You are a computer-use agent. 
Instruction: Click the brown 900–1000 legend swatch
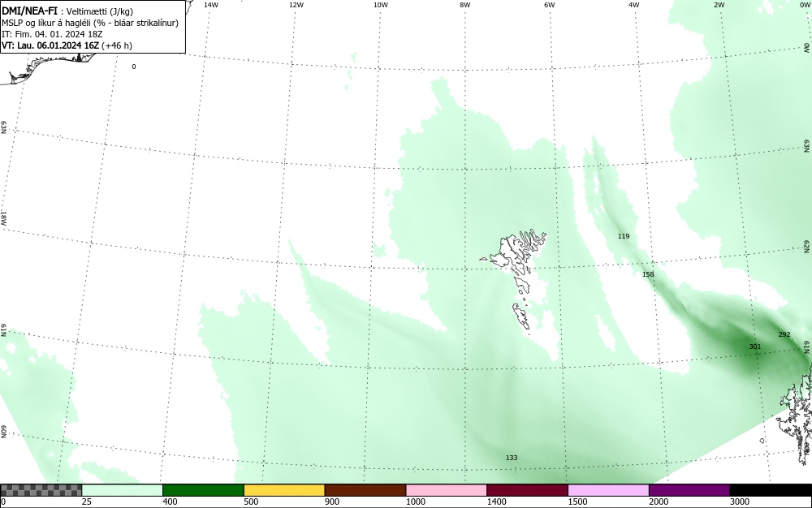(x=365, y=490)
